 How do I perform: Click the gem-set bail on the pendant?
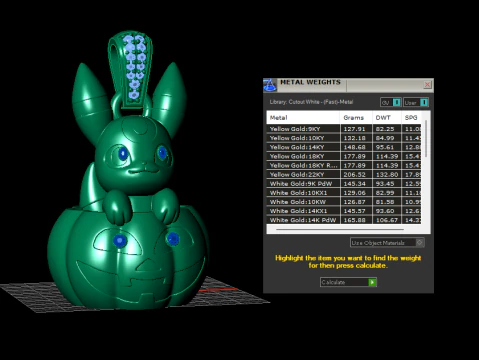tap(131, 70)
